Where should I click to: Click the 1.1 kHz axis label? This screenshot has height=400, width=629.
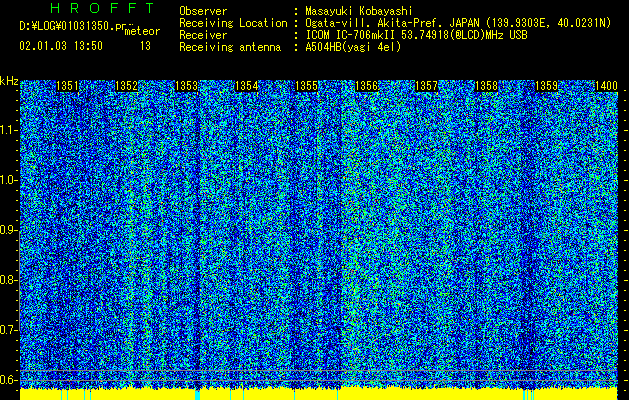tap(8, 130)
